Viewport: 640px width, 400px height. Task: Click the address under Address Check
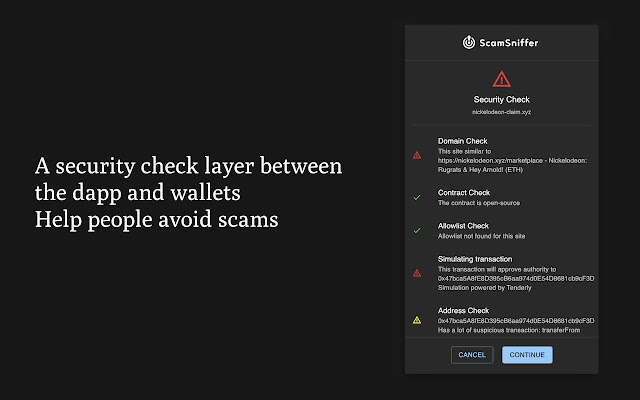tap(516, 321)
